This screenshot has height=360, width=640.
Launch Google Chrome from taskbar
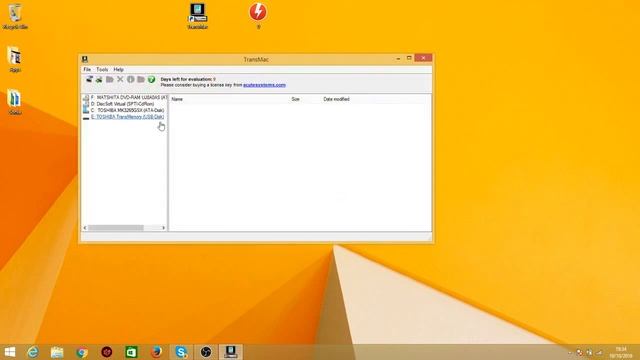tap(82, 352)
